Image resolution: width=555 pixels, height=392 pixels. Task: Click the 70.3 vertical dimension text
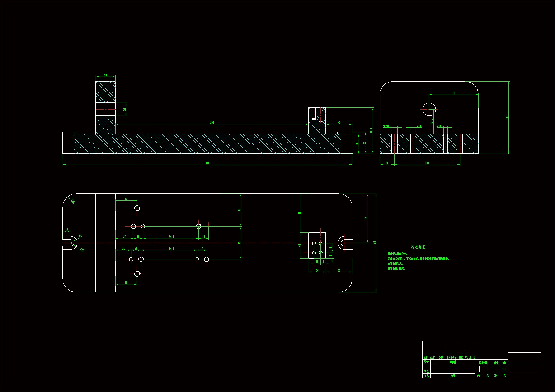(x=371, y=130)
